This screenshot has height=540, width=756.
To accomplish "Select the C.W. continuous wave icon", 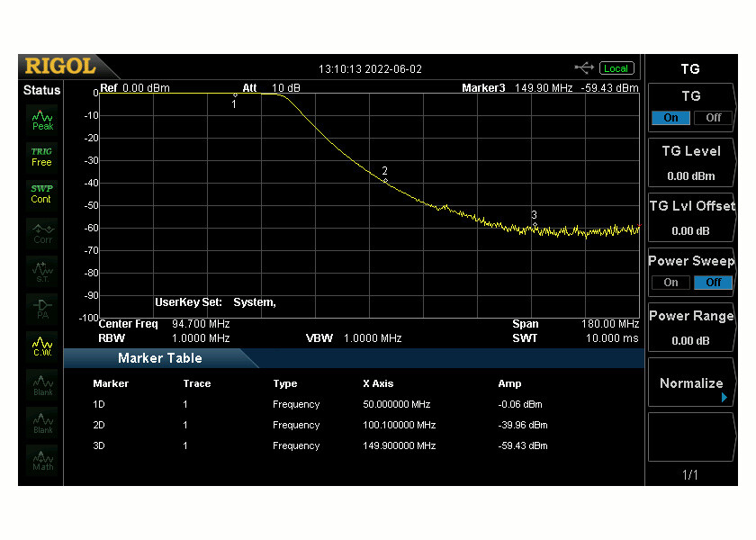I will (40, 345).
